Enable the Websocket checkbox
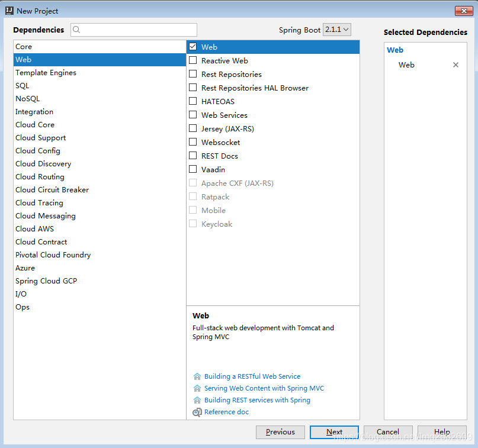The height and width of the screenshot is (448, 478). [193, 142]
